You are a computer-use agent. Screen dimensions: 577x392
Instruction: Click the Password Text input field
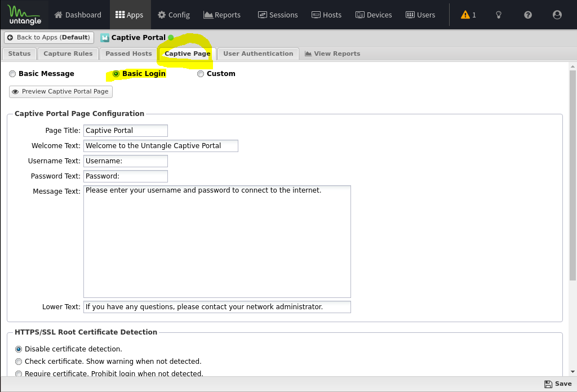126,176
